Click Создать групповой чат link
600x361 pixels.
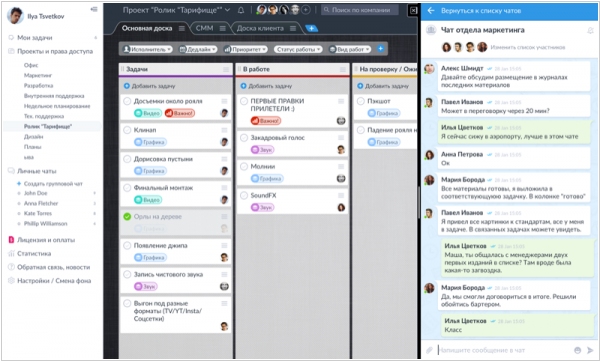click(53, 184)
